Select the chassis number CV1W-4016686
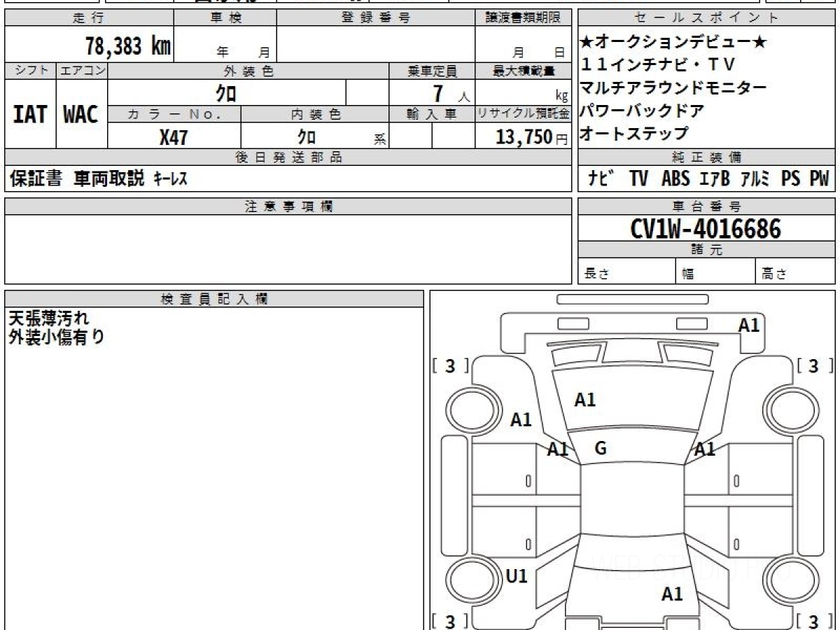The image size is (840, 630). coord(706,229)
